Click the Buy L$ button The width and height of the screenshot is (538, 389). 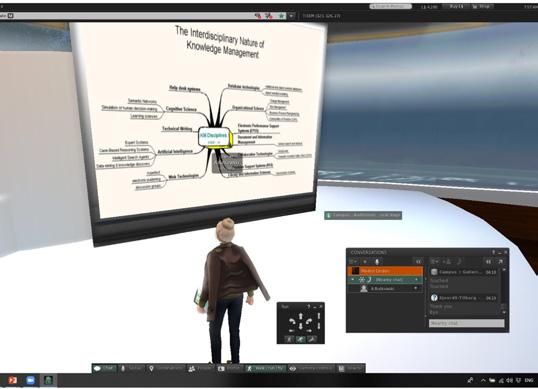(454, 6)
